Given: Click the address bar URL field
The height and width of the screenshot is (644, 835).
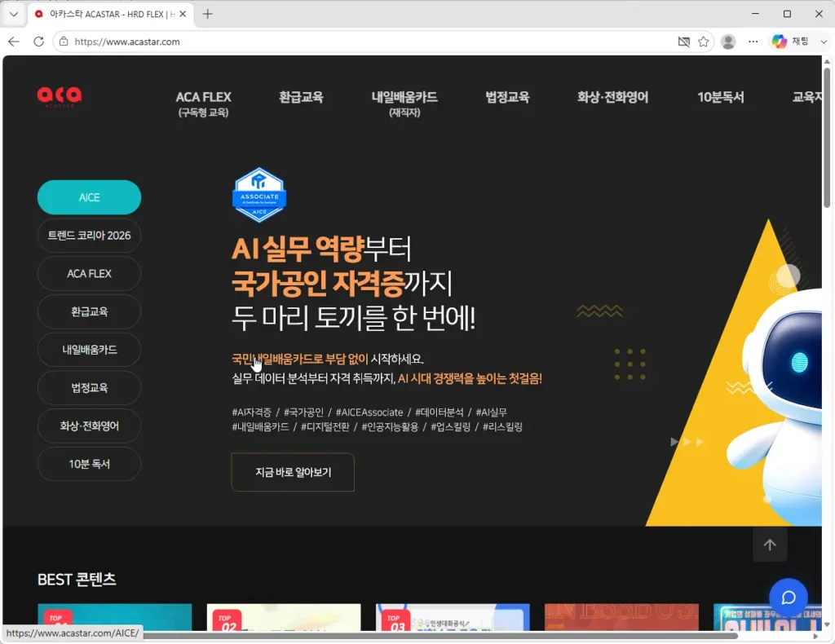Looking at the screenshot, I should point(373,42).
